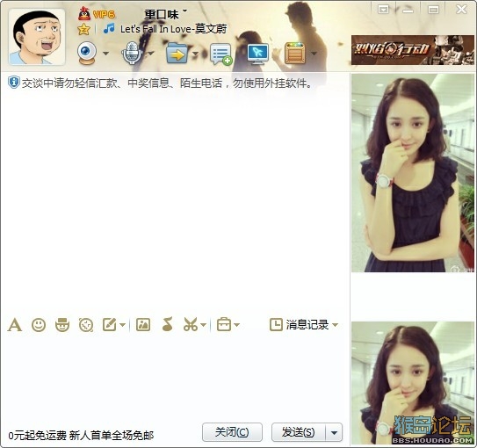Image resolution: width=477 pixels, height=448 pixels.
Task: Click the music note status icon
Action: coord(109,29)
